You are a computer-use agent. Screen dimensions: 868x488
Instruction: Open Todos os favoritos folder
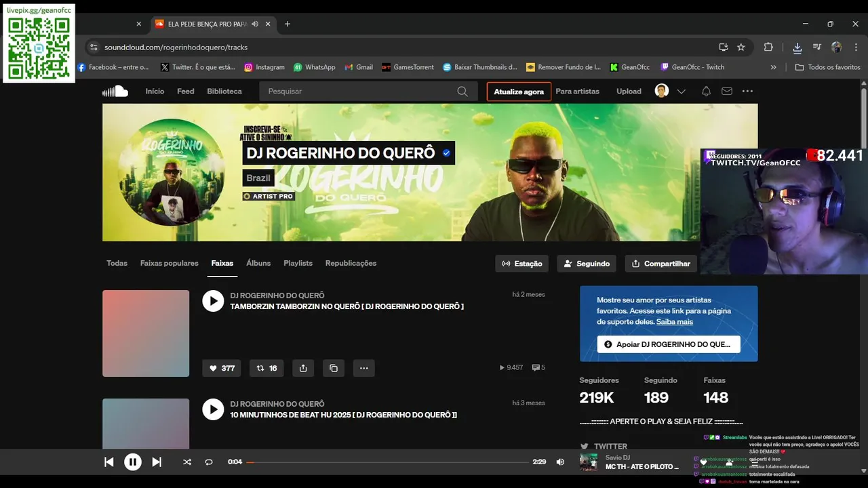coord(827,67)
